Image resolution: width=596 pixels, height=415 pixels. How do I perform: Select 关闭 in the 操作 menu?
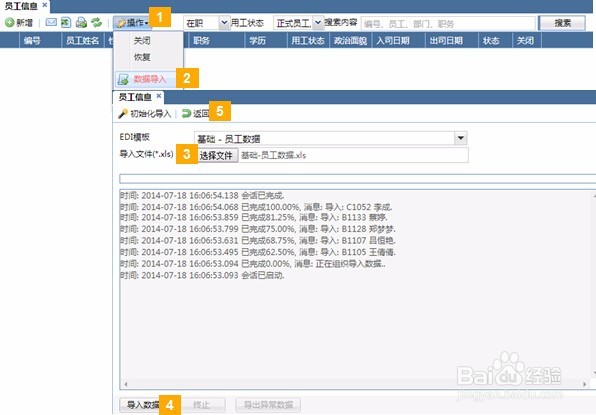click(x=142, y=41)
